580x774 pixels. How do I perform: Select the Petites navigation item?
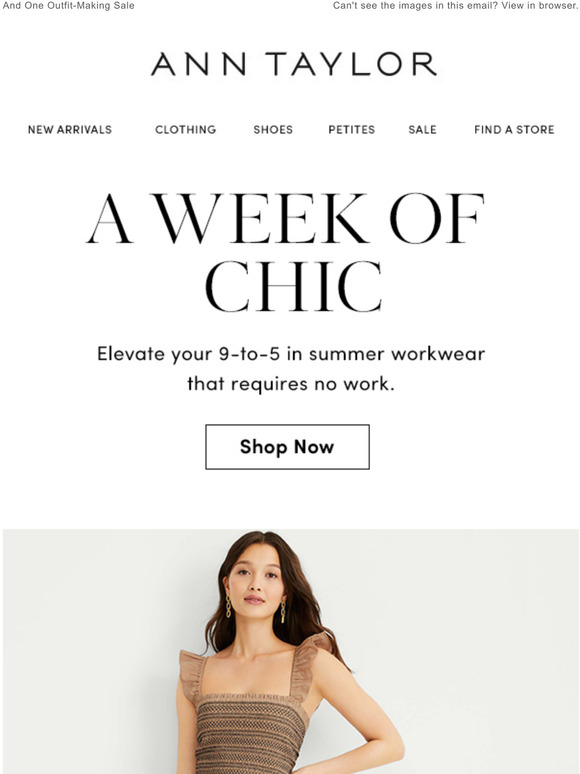click(351, 130)
